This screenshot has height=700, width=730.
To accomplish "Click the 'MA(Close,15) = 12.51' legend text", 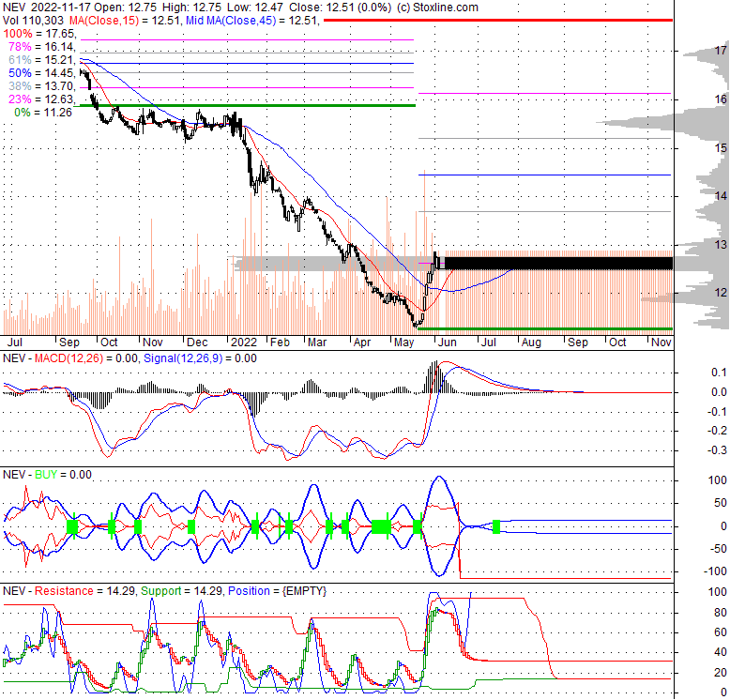I will (125, 21).
